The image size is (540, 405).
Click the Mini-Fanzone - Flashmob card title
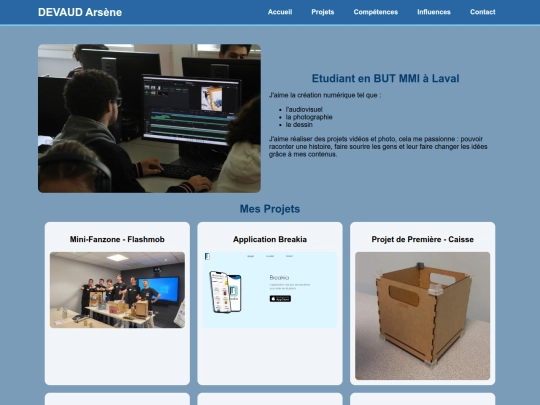(x=117, y=239)
